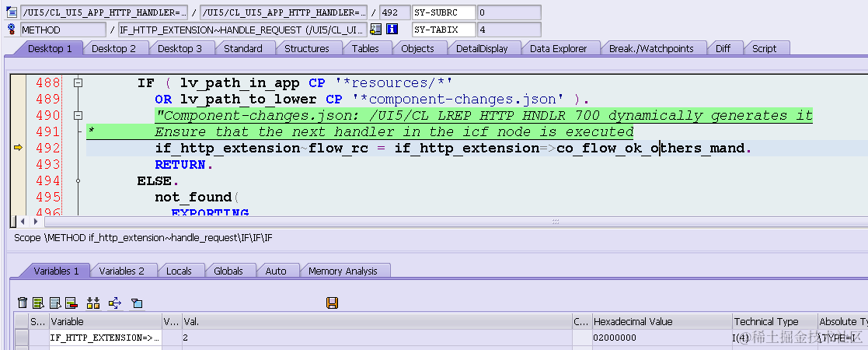Click the gear method icon beside METHOD field
The image size is (868, 350).
click(11, 30)
